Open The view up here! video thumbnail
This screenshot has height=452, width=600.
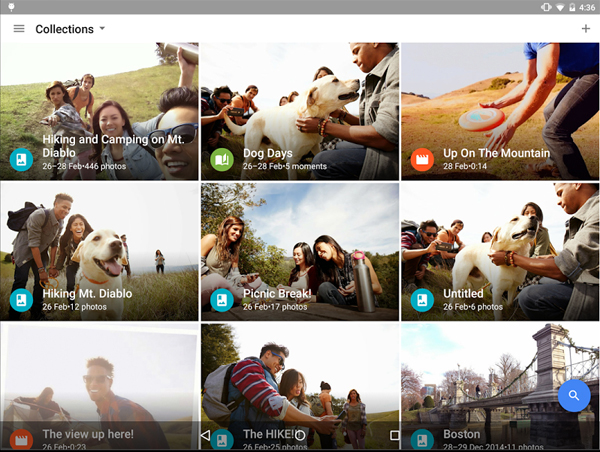pyautogui.click(x=98, y=380)
